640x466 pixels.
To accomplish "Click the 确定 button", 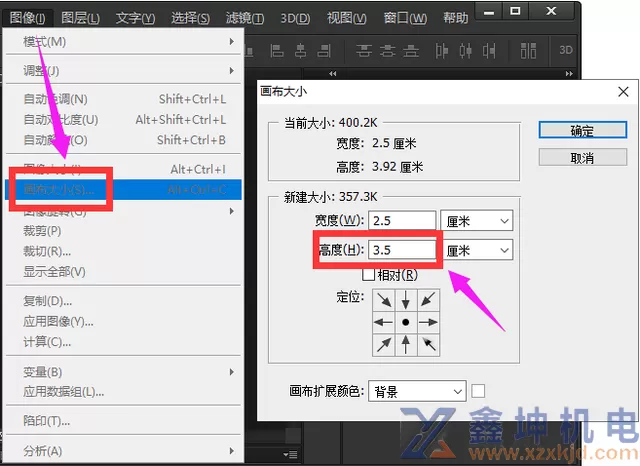I will click(x=582, y=130).
